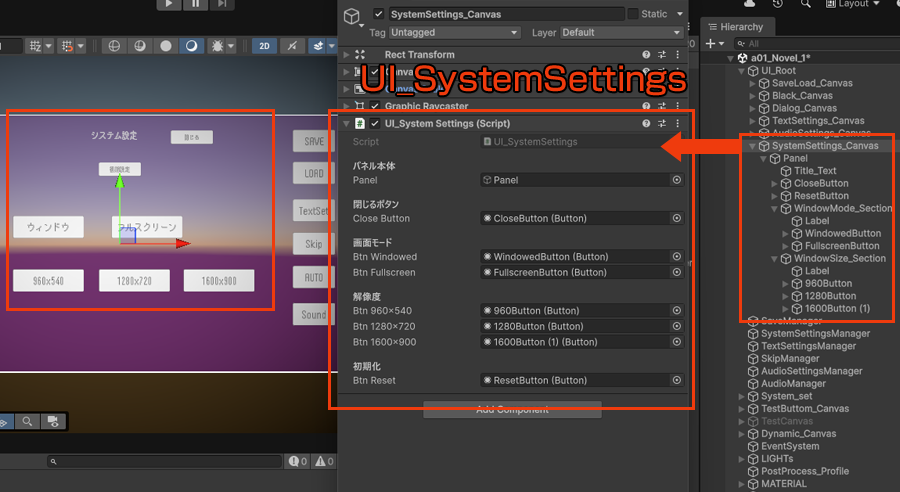Toggle 2D view mode in Scene
The width and height of the screenshot is (900, 492).
(264, 46)
